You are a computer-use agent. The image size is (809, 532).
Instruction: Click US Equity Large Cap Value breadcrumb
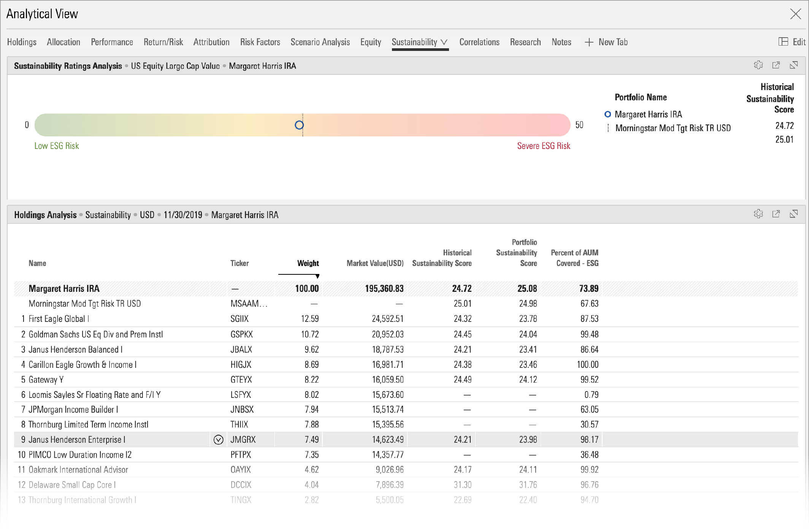(x=175, y=66)
